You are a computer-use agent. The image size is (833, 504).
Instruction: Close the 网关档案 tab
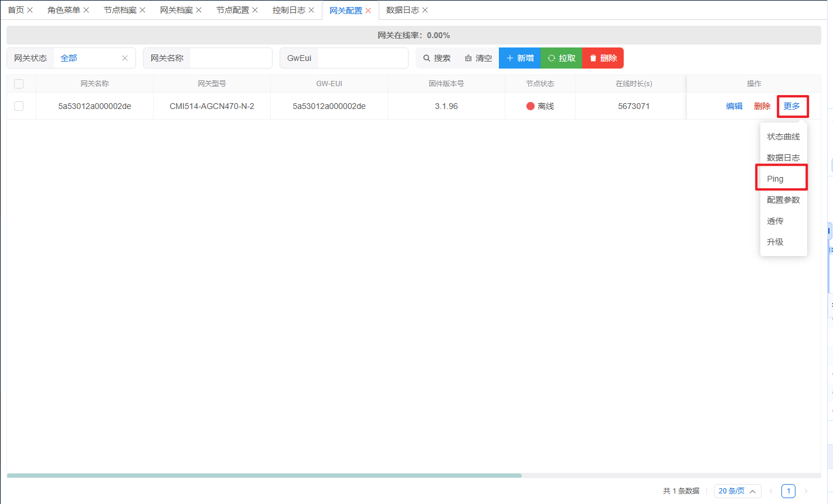[199, 10]
